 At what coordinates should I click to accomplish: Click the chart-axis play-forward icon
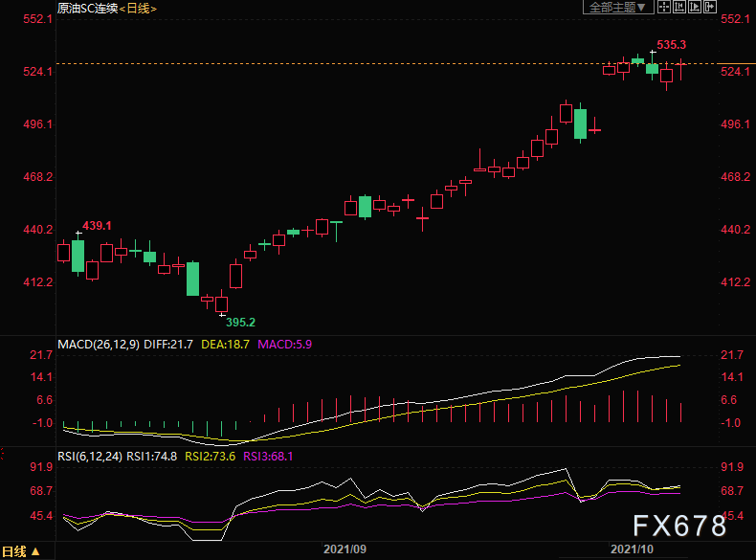(x=695, y=7)
